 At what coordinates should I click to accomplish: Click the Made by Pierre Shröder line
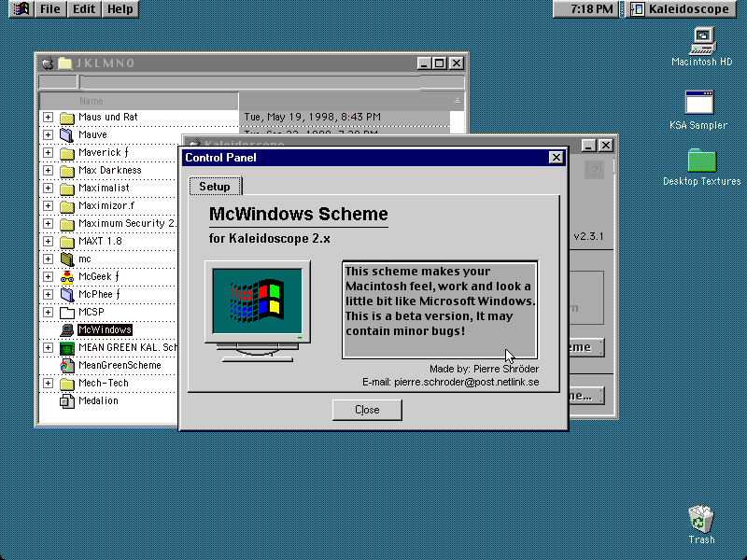click(x=484, y=369)
